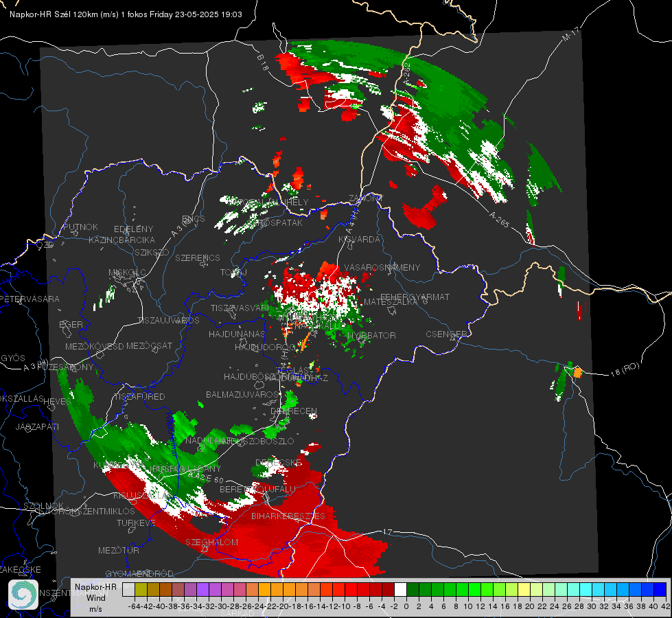The height and width of the screenshot is (618, 672).
Task: Click the BERETTYÓÚJFALU city label
Action: (x=257, y=489)
